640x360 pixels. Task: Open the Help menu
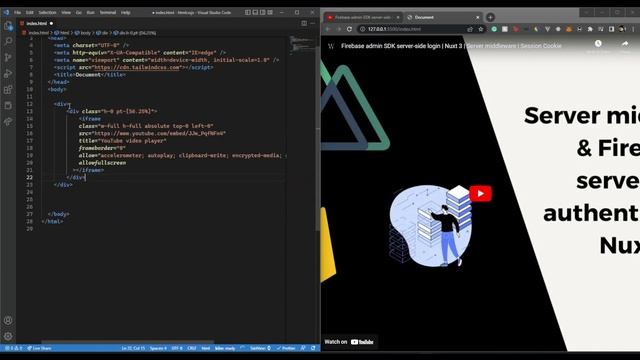(x=126, y=12)
